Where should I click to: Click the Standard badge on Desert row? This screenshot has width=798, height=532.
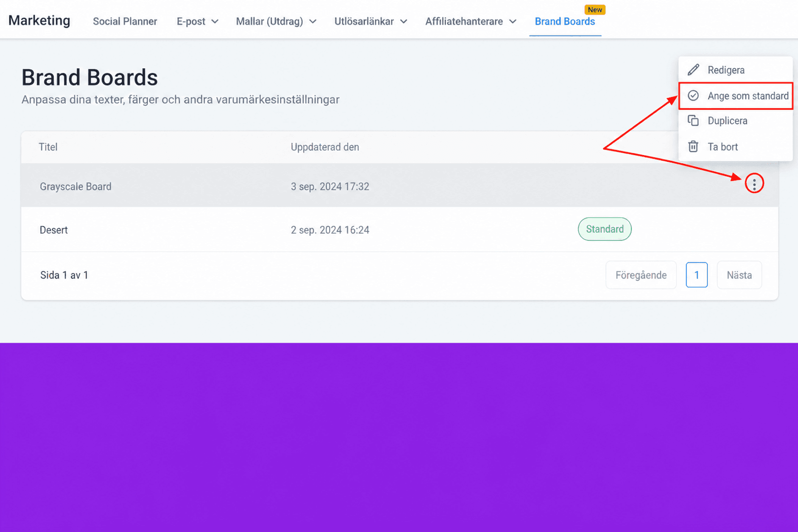[x=604, y=229]
